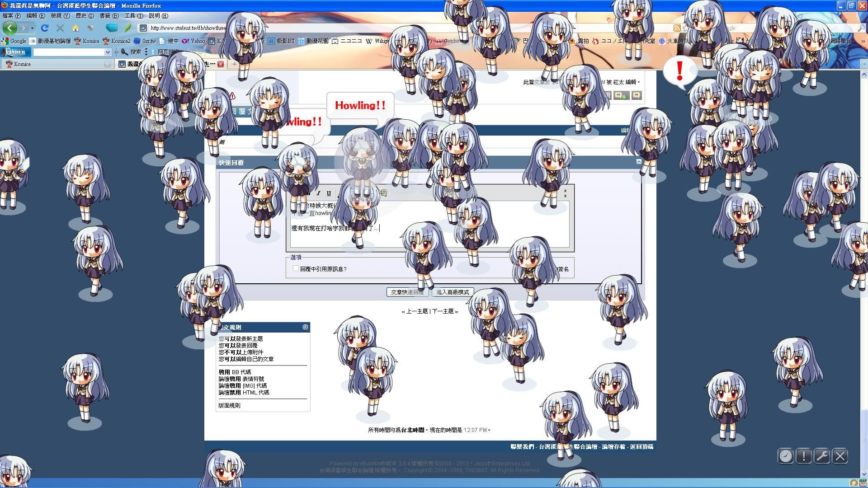Close the active forum thread tab

coord(221,64)
